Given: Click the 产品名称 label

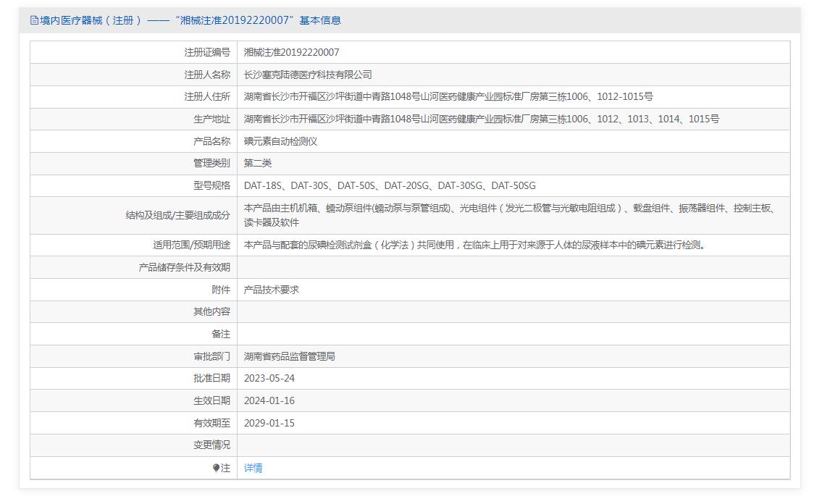Looking at the screenshot, I should (211, 141).
